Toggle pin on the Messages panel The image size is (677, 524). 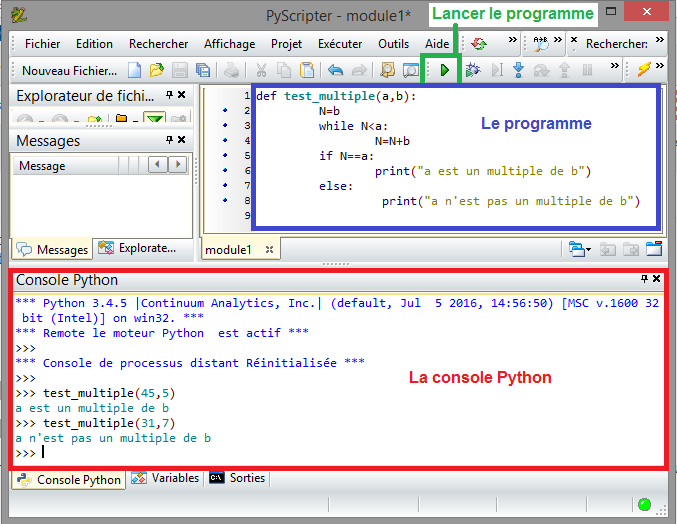tap(169, 141)
